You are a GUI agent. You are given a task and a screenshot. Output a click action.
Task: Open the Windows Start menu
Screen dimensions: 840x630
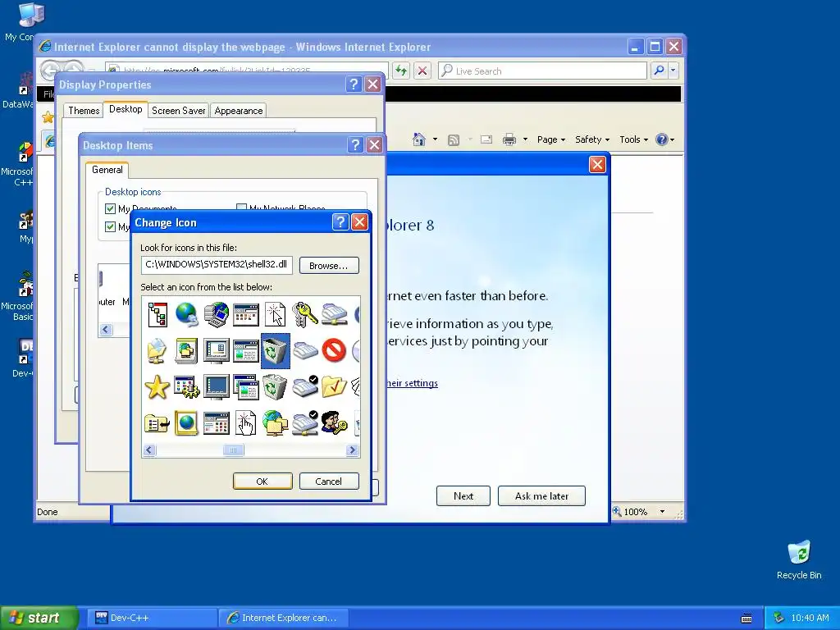pyautogui.click(x=39, y=618)
